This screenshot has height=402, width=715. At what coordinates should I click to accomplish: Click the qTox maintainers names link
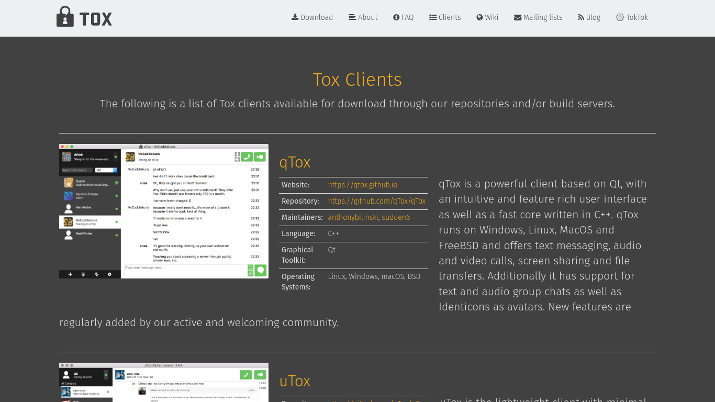click(369, 217)
